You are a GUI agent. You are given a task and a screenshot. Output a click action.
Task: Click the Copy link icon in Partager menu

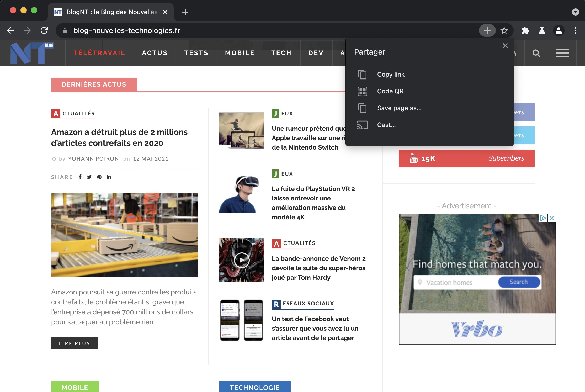coord(362,75)
